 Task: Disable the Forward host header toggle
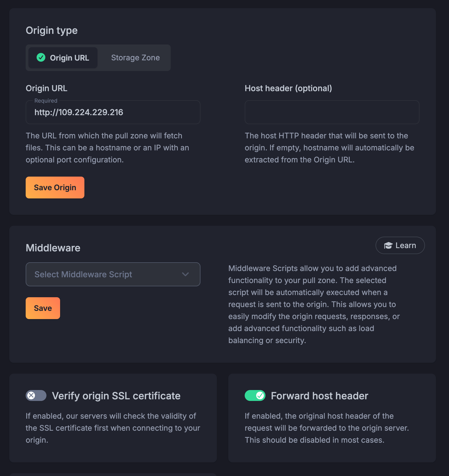[x=255, y=395]
